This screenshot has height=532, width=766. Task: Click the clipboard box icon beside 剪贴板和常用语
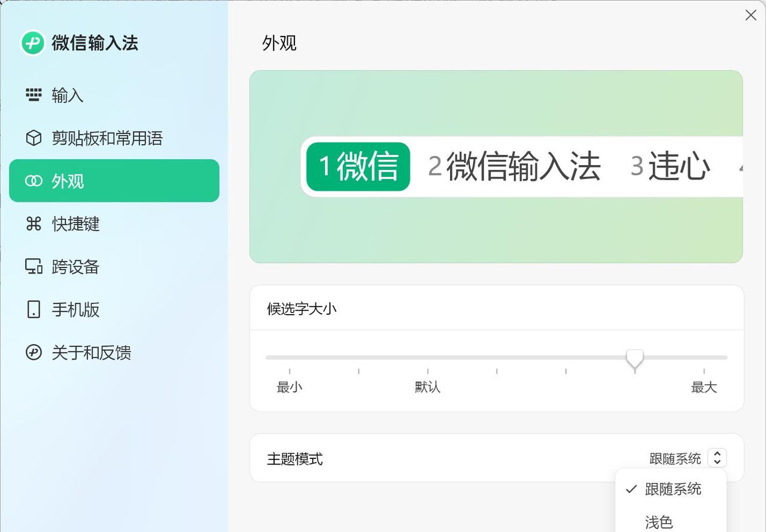point(33,138)
